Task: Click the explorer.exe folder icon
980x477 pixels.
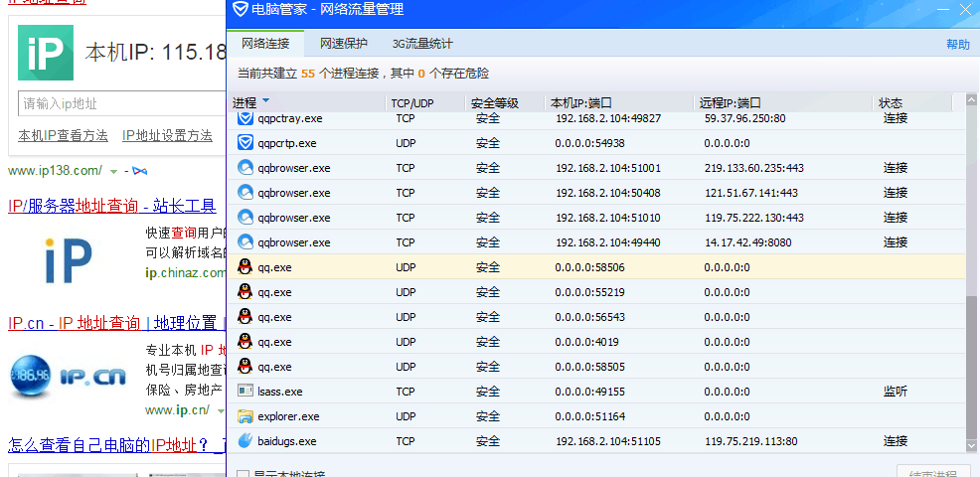Action: tap(245, 416)
